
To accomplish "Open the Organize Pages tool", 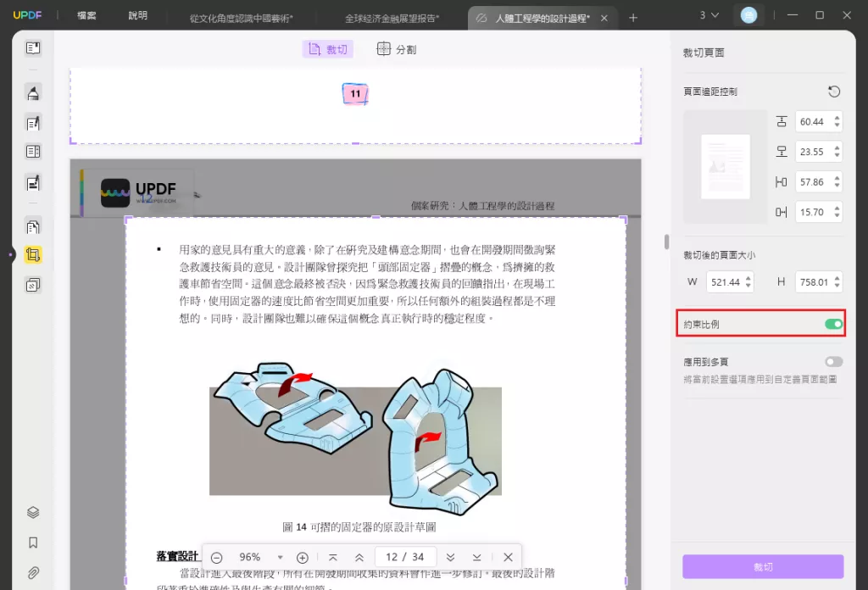I will 33,227.
